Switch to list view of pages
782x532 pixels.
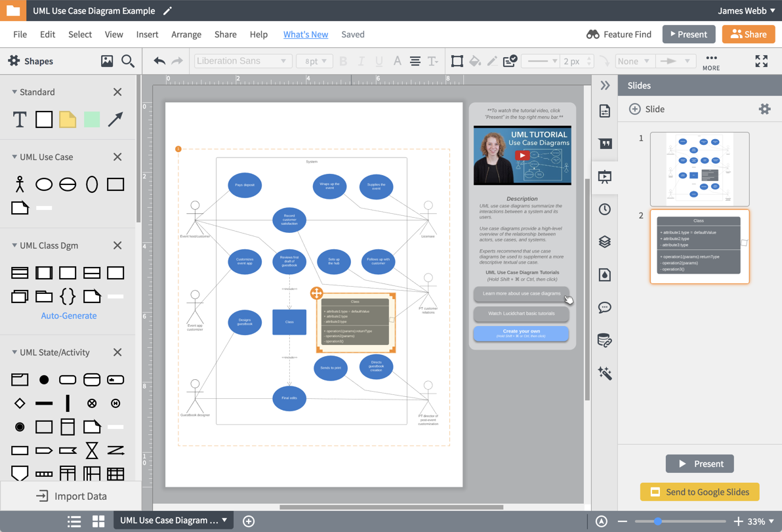point(74,521)
